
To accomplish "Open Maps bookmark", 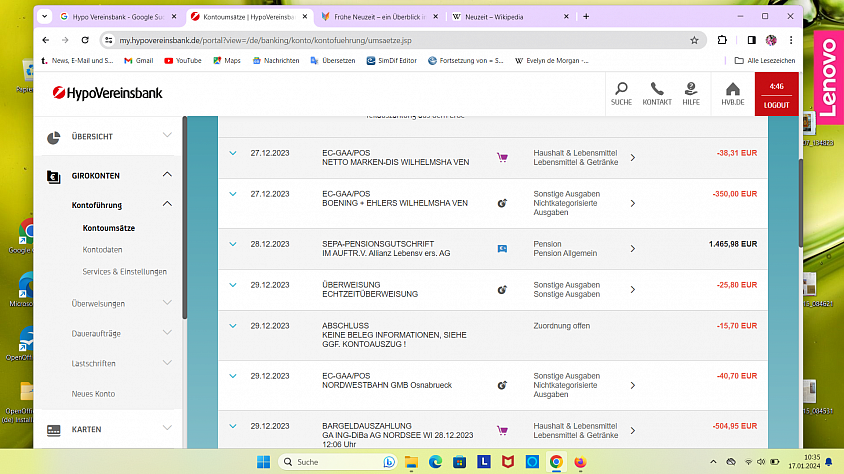I will [227, 61].
